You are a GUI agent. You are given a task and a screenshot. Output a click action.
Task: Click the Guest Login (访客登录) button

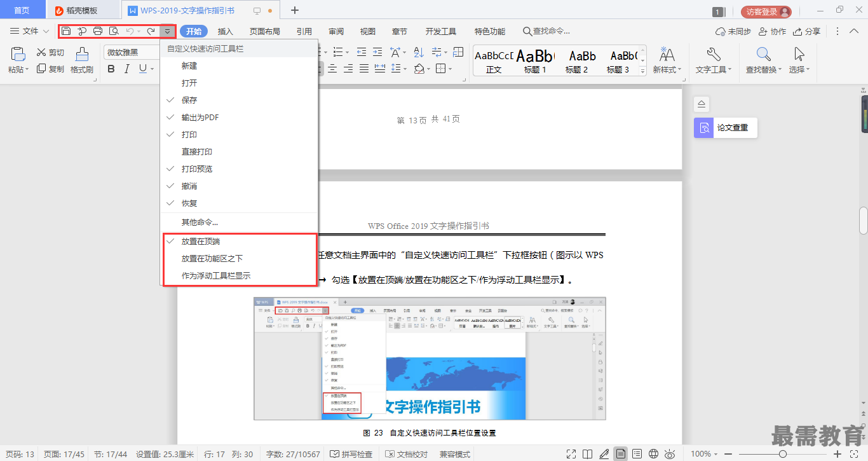[x=766, y=11]
